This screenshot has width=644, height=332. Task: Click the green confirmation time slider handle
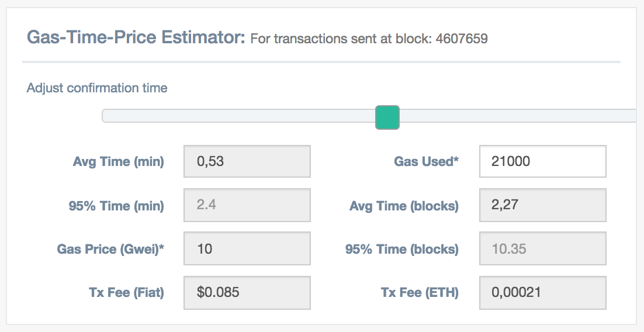(x=387, y=117)
